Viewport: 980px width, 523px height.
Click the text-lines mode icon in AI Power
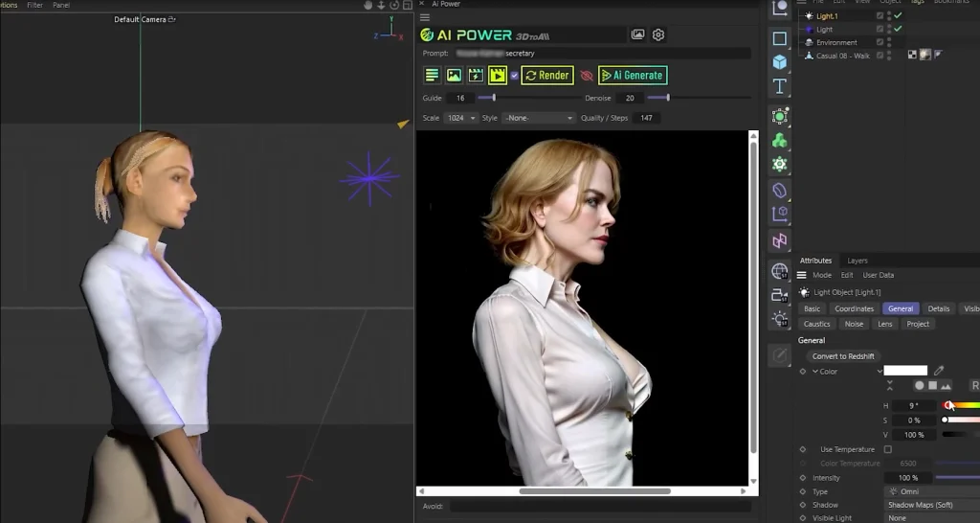[432, 75]
